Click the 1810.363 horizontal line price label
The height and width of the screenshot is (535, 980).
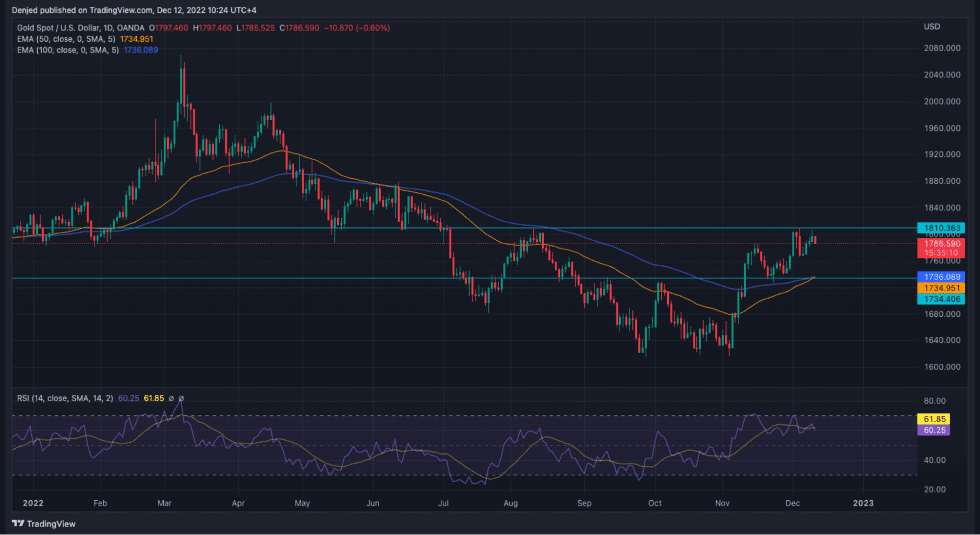coord(941,228)
